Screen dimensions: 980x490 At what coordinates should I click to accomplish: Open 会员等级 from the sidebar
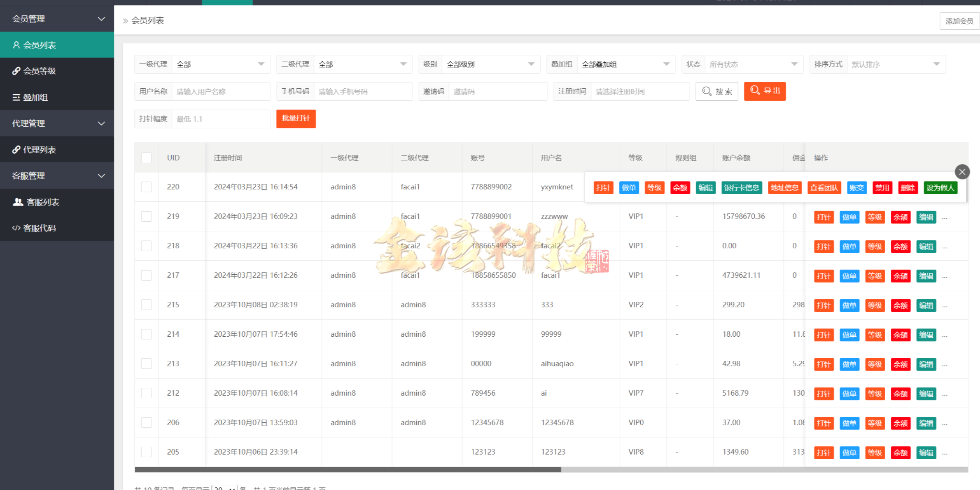click(40, 71)
